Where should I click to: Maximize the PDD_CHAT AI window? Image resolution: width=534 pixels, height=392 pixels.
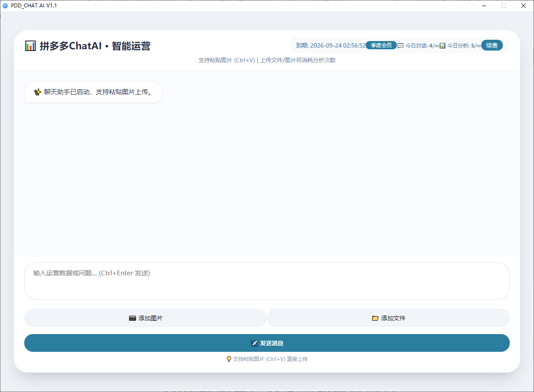(x=504, y=6)
